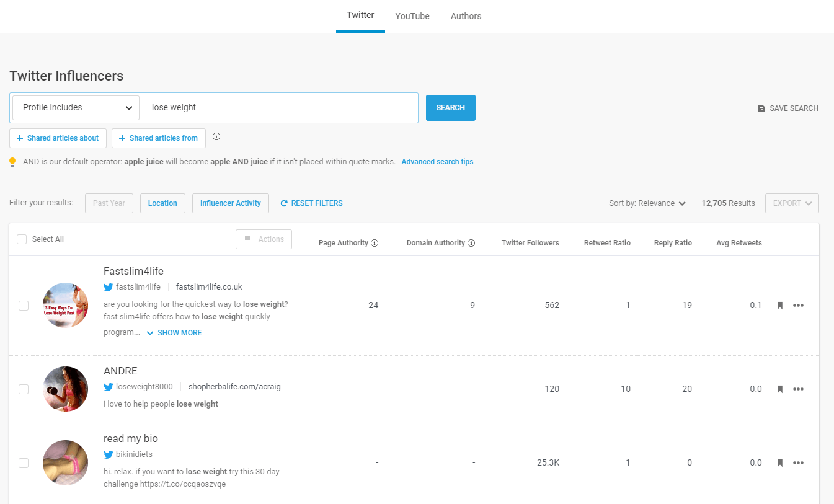Click the read my bio profile picture

click(65, 463)
